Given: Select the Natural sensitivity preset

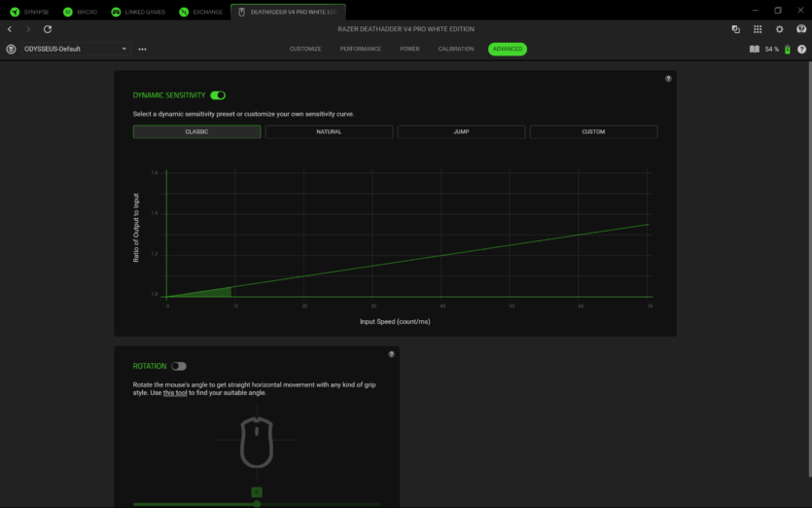Looking at the screenshot, I should tap(329, 131).
